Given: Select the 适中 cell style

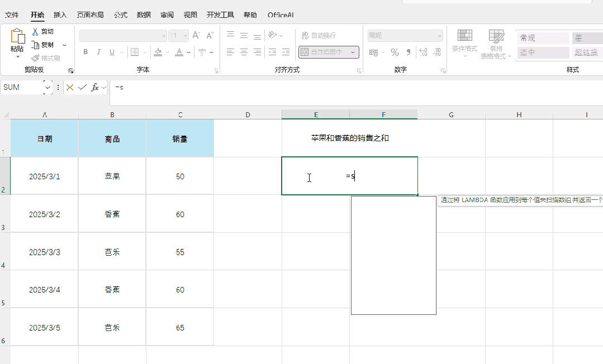Looking at the screenshot, I should click(x=543, y=52).
